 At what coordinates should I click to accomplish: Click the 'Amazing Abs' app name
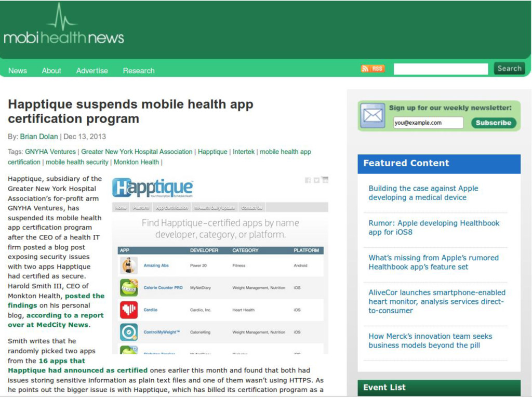click(156, 265)
